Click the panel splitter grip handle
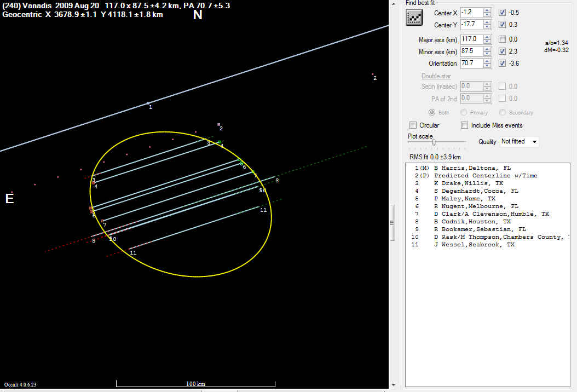Image resolution: width=577 pixels, height=392 pixels. 392,222
